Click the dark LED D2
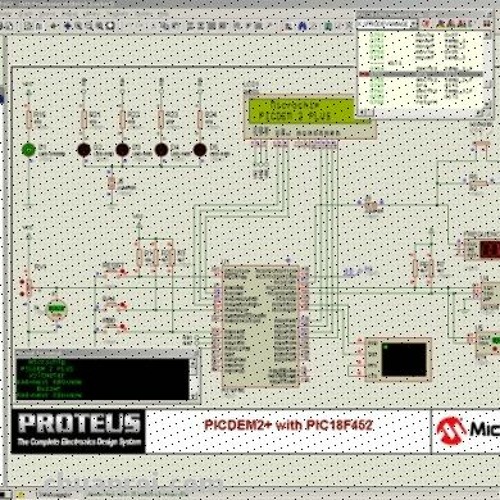Viewport: 500px width, 500px height. tap(84, 150)
